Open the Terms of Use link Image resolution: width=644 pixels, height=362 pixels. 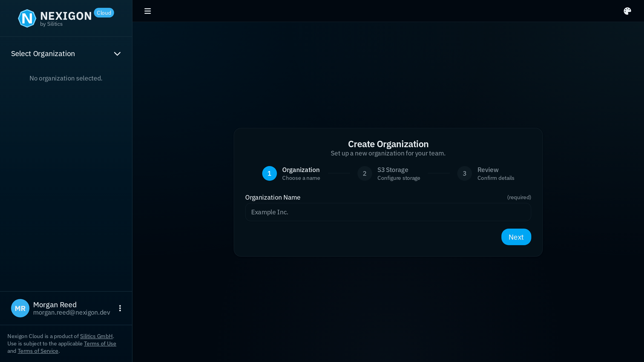(100, 344)
